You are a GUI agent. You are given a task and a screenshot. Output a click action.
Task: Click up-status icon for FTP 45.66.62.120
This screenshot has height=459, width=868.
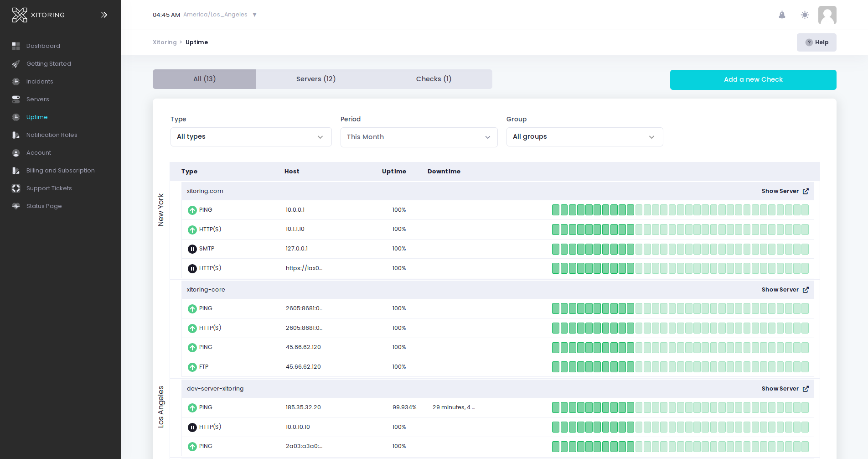click(192, 367)
